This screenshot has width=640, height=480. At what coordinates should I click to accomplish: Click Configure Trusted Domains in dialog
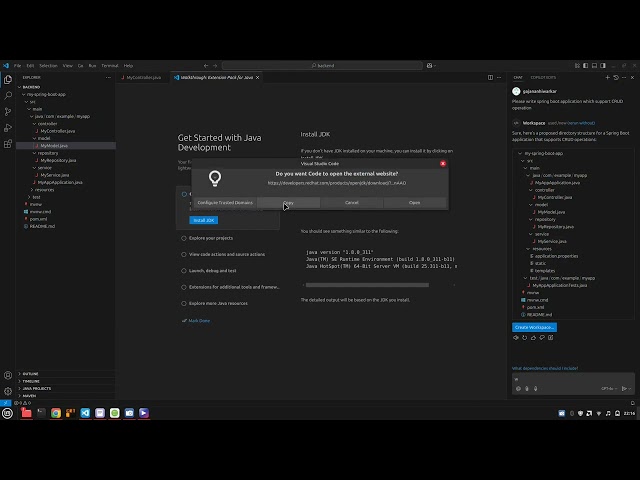coord(225,203)
